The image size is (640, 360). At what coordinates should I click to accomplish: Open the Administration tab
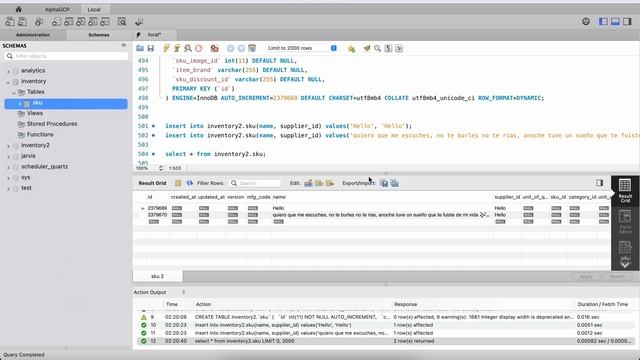pos(33,35)
